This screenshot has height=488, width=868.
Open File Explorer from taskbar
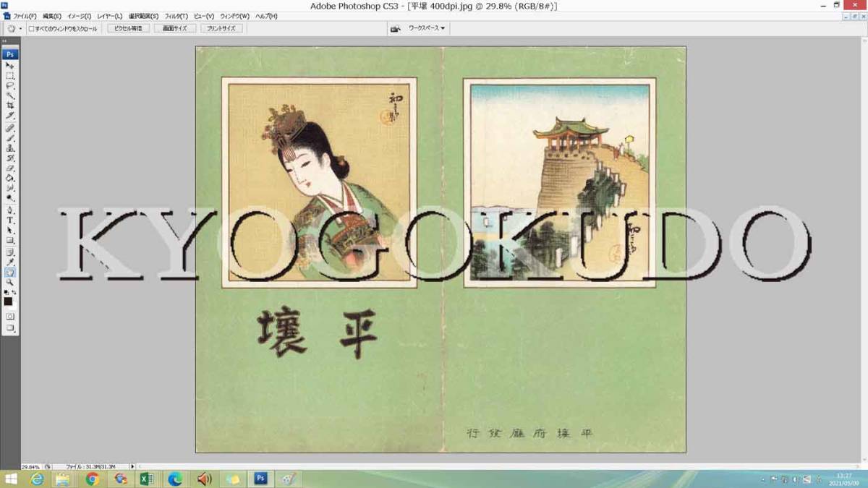click(x=63, y=479)
